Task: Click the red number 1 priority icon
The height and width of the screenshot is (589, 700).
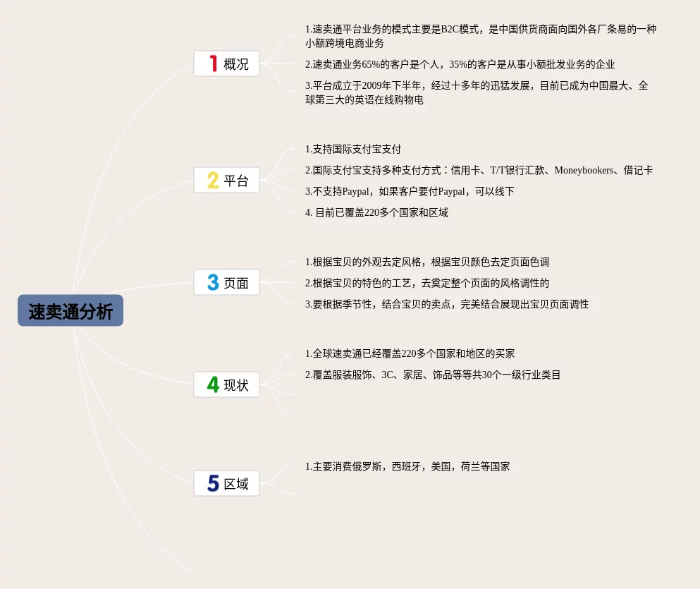Action: point(214,63)
